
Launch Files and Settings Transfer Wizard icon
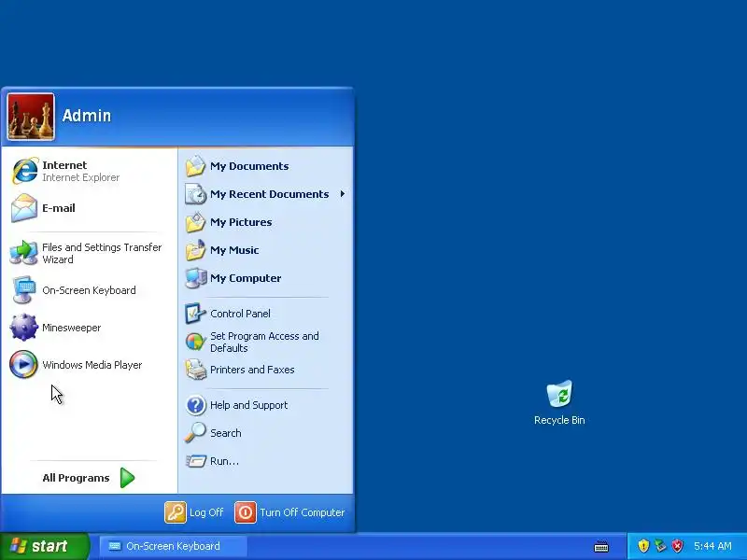(x=23, y=253)
